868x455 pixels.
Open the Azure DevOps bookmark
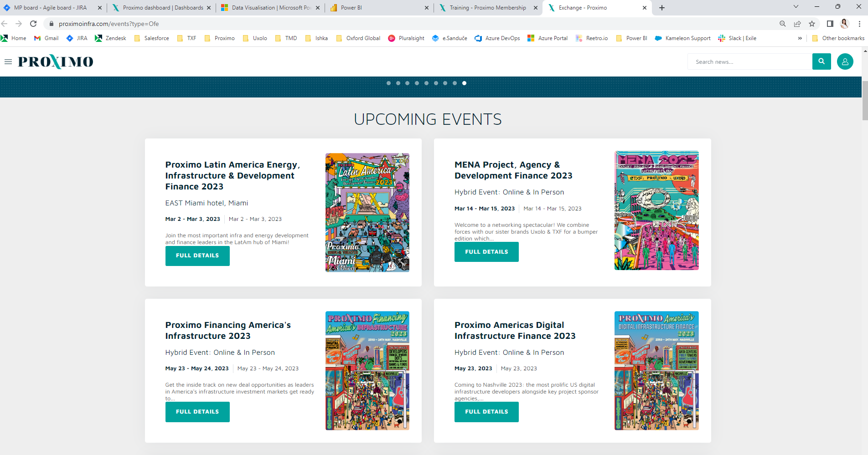(x=497, y=38)
